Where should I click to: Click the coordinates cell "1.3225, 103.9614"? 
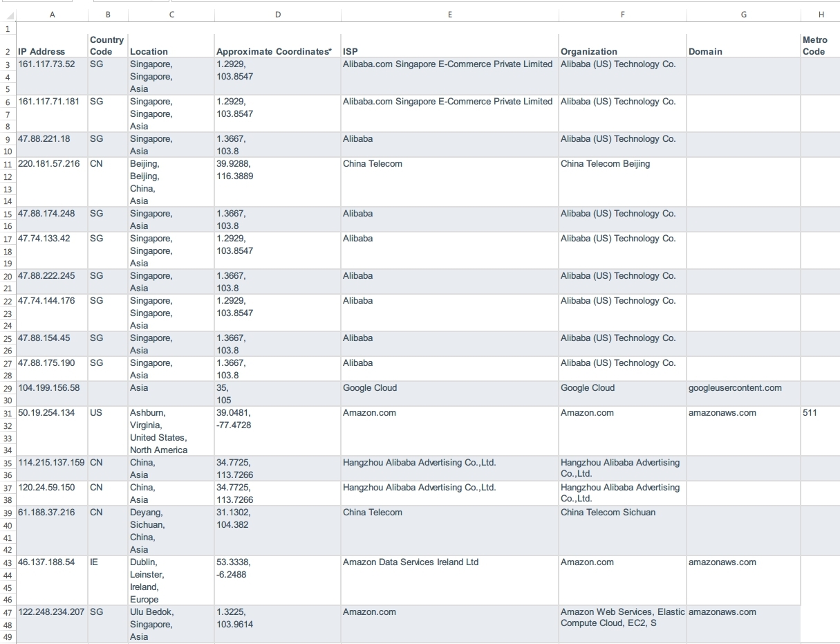click(x=277, y=624)
